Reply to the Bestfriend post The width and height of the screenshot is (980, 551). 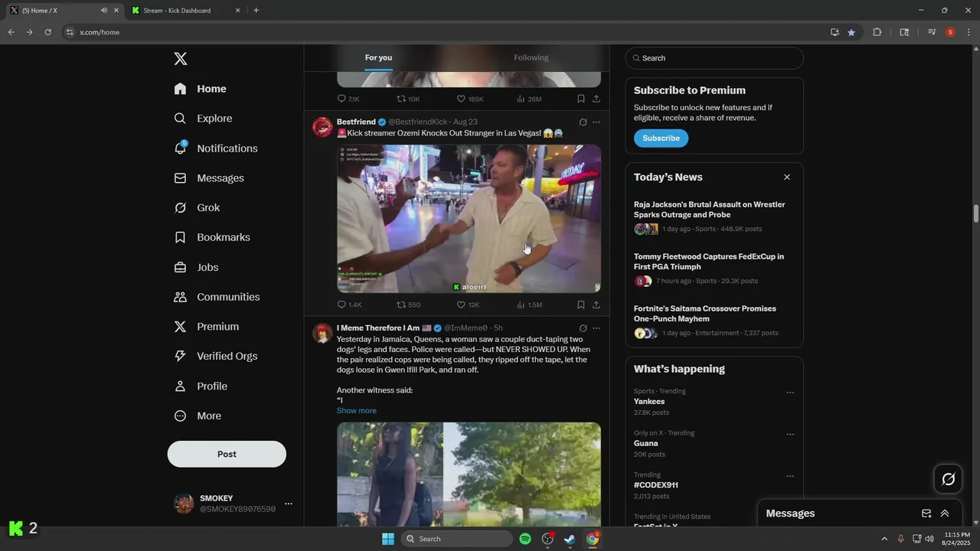coord(349,305)
